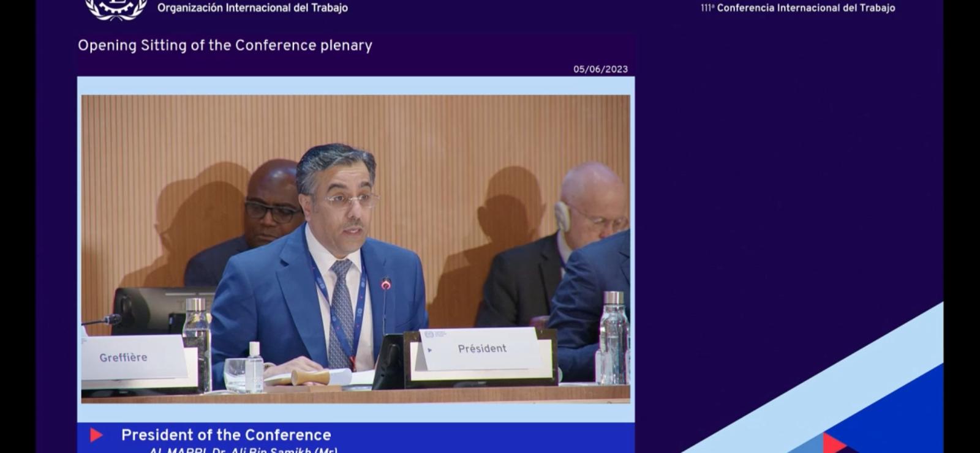Click the conference video frame
Viewport: 980px width, 453px height.
(x=355, y=249)
